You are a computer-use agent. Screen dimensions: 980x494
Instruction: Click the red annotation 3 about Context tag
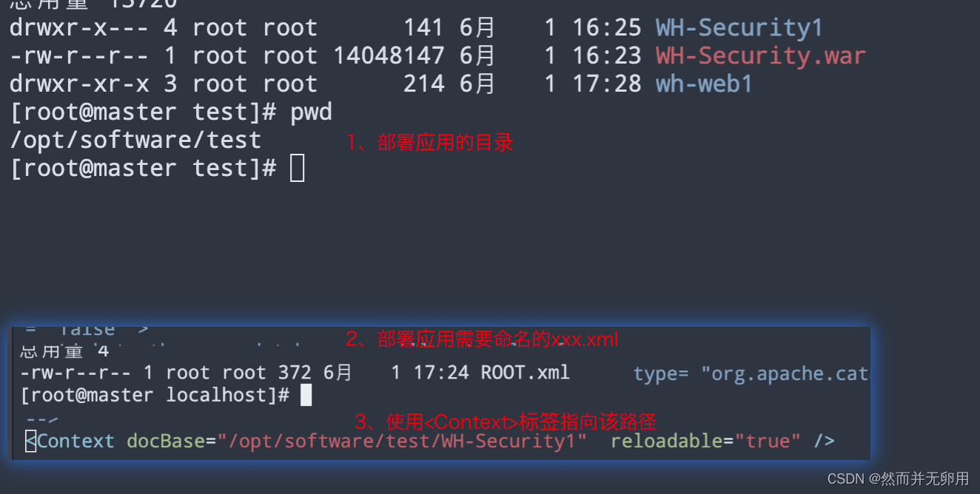pos(506,422)
